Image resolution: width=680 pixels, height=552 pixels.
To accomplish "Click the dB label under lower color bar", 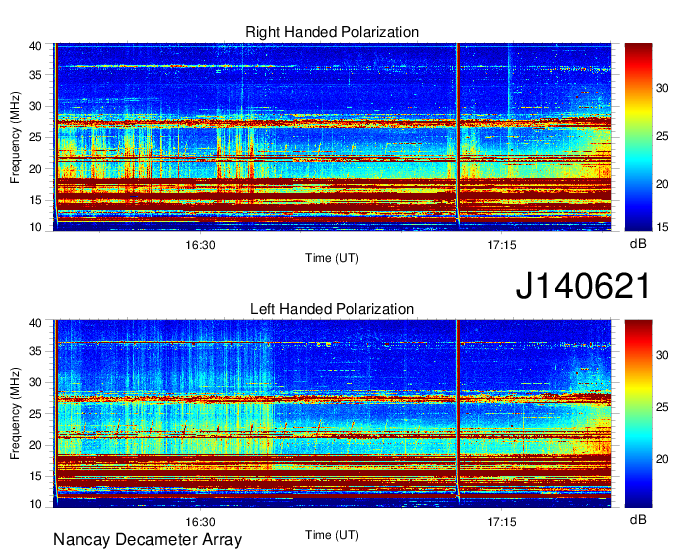I will point(638,519).
